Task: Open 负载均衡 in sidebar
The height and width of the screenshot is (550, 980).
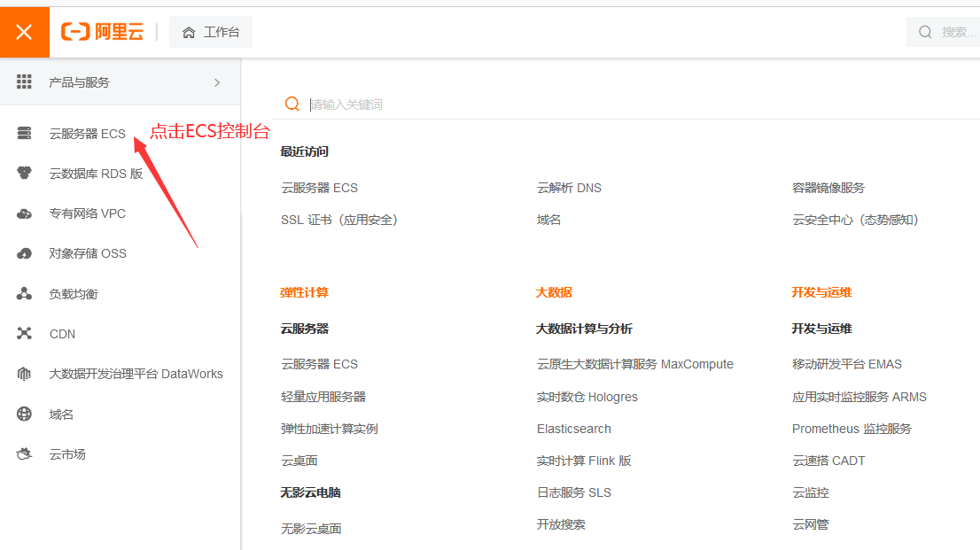Action: click(74, 294)
